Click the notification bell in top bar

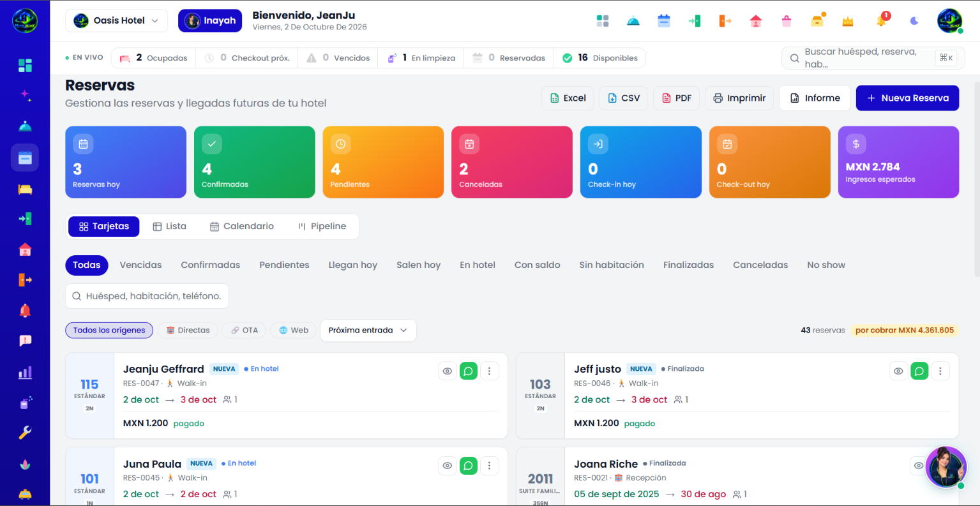(882, 20)
